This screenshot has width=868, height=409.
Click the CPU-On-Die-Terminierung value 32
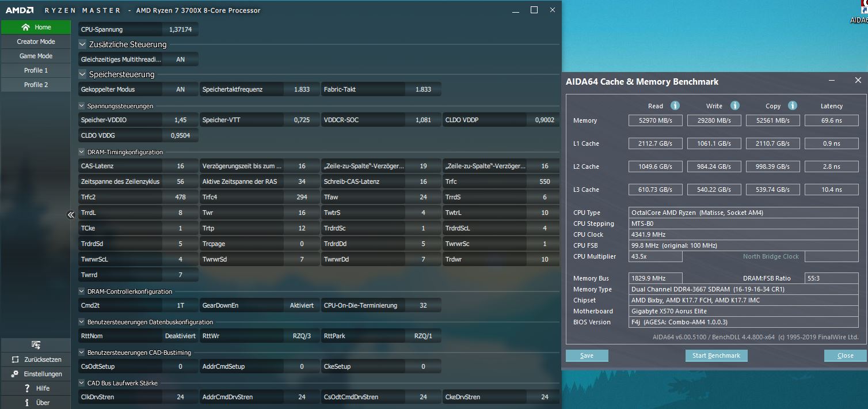click(423, 305)
